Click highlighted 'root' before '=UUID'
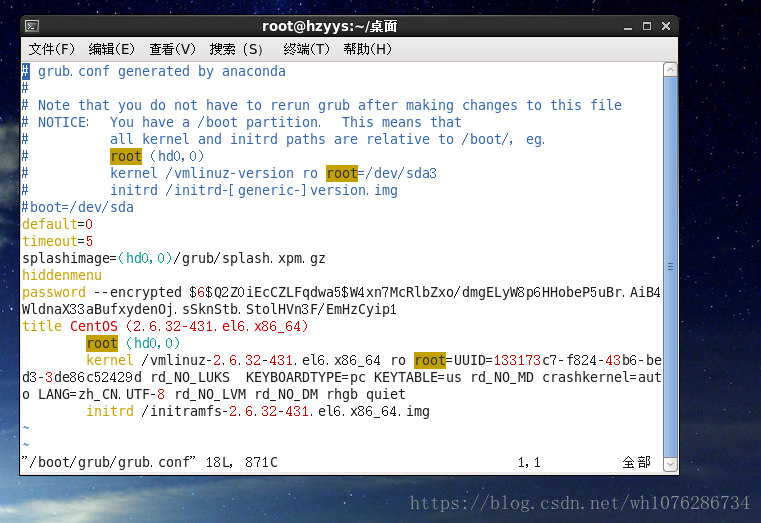This screenshot has width=761, height=523. (x=430, y=360)
